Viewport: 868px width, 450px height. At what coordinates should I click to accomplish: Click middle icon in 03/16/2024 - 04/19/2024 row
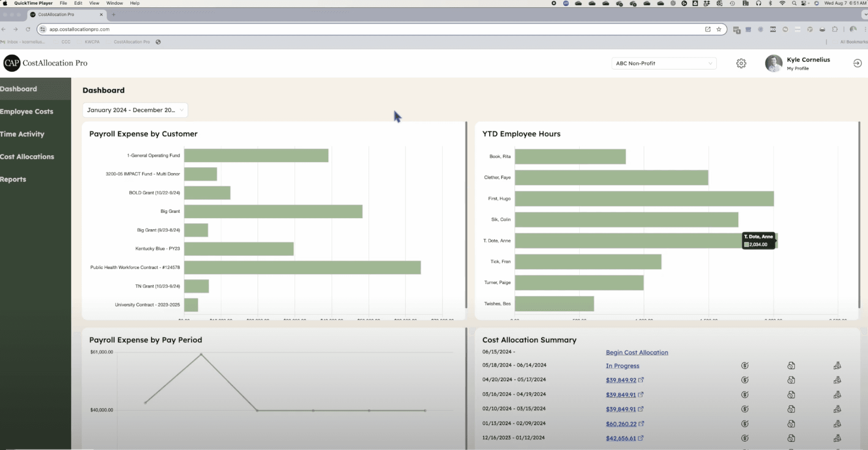[x=791, y=395]
